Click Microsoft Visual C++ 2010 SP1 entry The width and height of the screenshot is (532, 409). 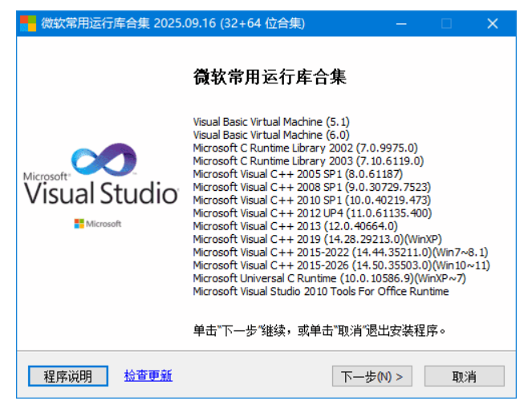click(311, 200)
